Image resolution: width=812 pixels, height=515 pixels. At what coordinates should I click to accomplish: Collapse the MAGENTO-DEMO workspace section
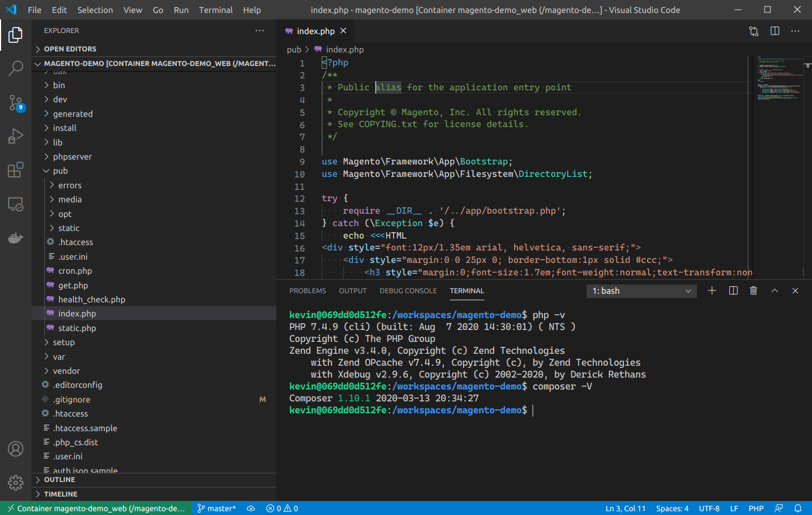pyautogui.click(x=154, y=63)
